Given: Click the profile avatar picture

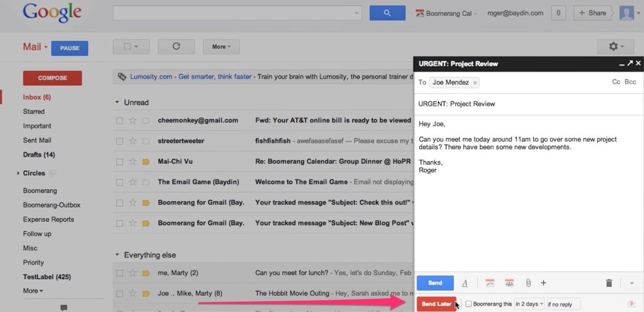Looking at the screenshot, I should pyautogui.click(x=627, y=13).
